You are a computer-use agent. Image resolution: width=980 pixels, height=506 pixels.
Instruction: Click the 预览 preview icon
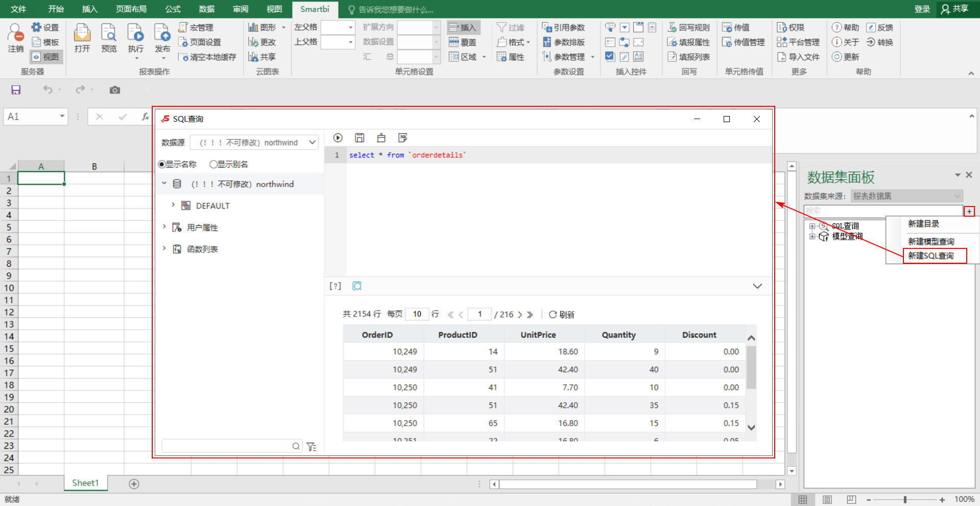pyautogui.click(x=109, y=38)
